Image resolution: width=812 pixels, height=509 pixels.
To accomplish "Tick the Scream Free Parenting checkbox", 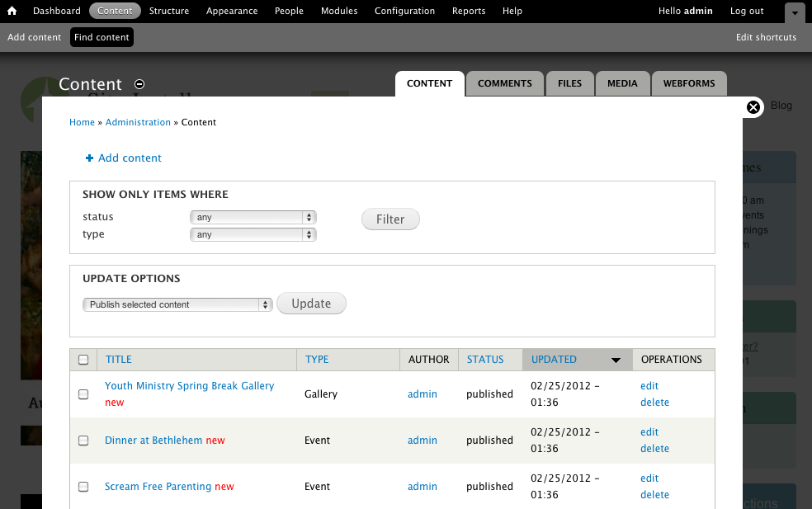I will 83,487.
